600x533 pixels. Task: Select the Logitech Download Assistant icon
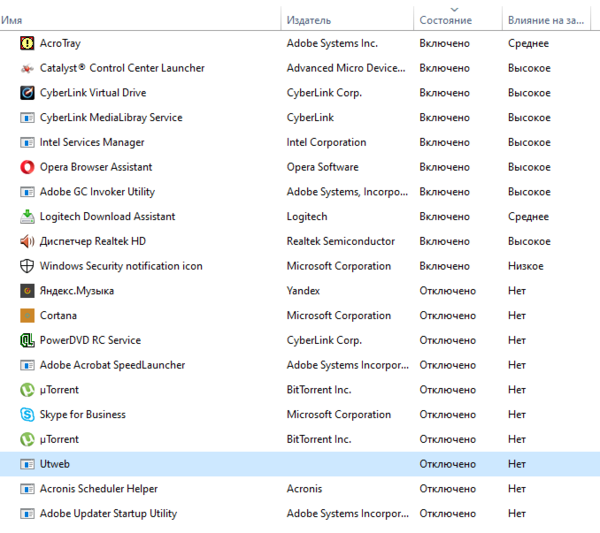(x=27, y=217)
